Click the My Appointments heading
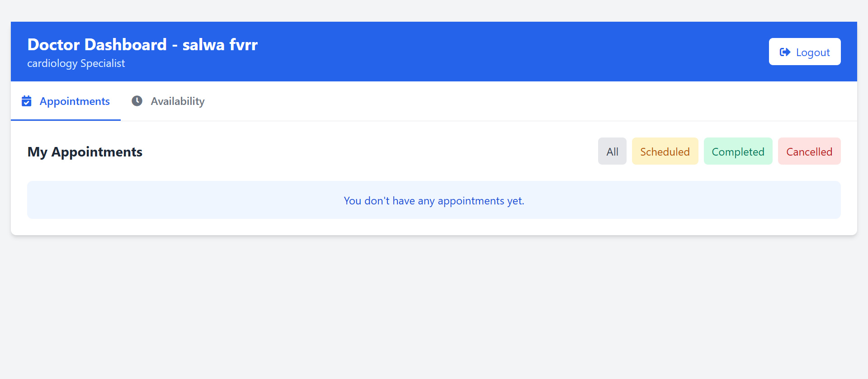Screen dimensions: 868x379 click(x=85, y=152)
